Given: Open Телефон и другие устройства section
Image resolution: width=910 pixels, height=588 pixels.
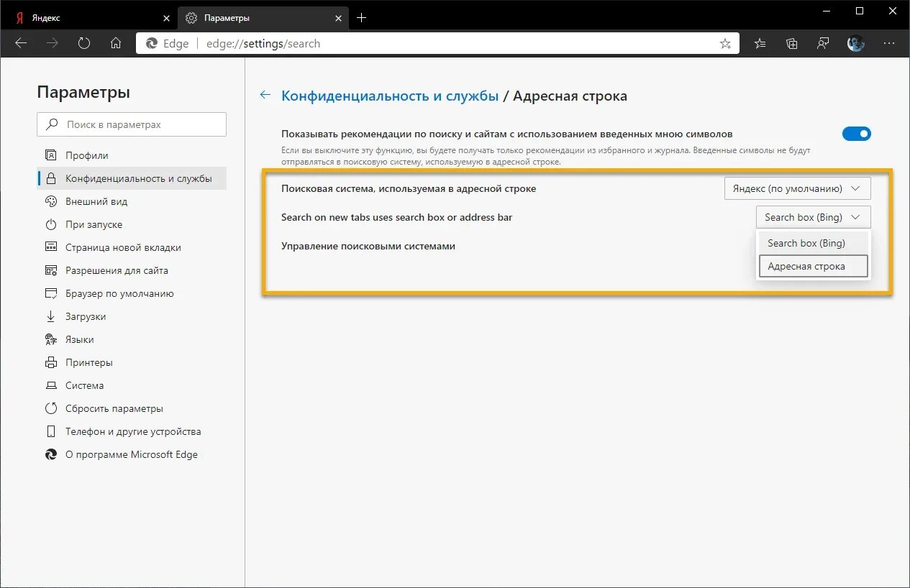Looking at the screenshot, I should point(132,431).
